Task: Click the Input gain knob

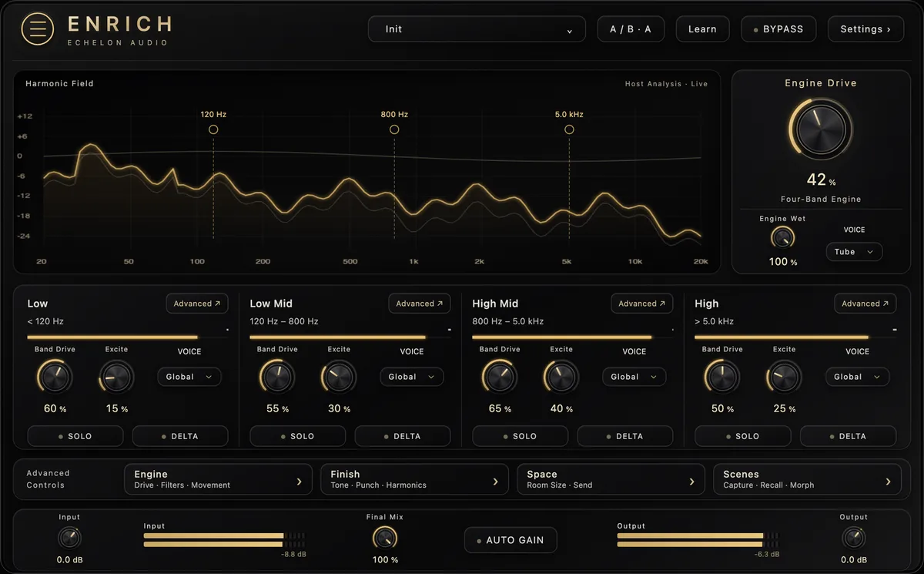Action: click(69, 538)
